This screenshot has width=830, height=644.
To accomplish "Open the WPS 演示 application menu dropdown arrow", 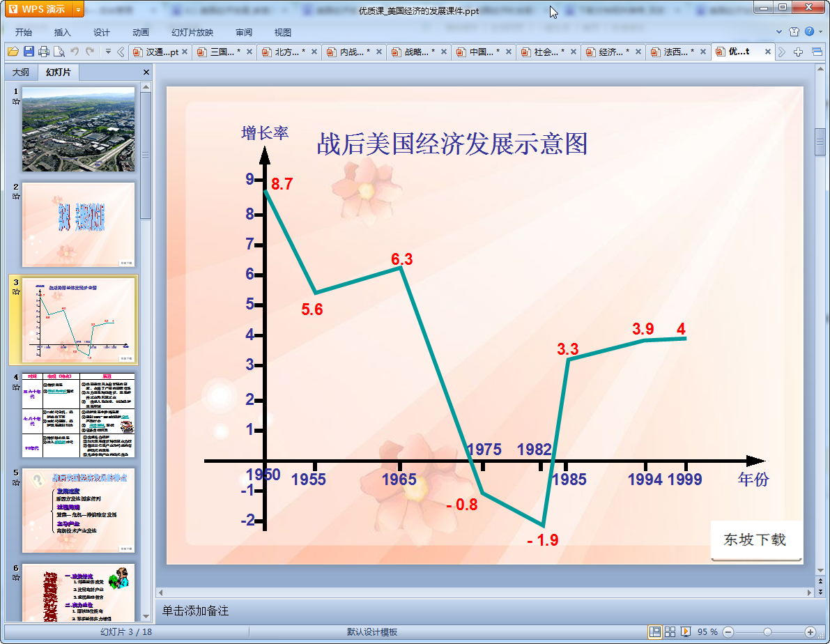I will 78,10.
